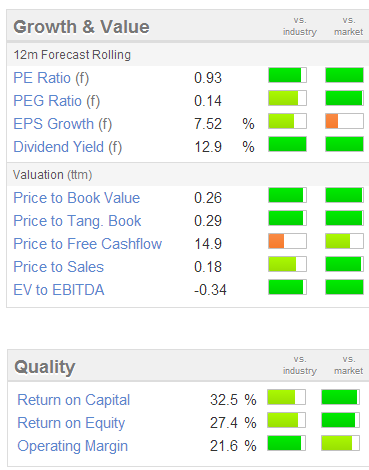Open the Operating Margin link
Screen dimensions: 369x470
click(73, 446)
